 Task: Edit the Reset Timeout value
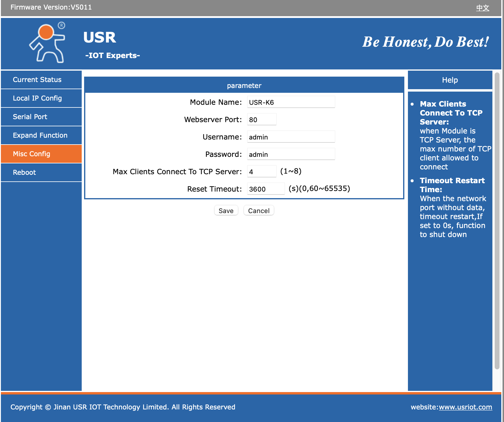click(x=265, y=189)
